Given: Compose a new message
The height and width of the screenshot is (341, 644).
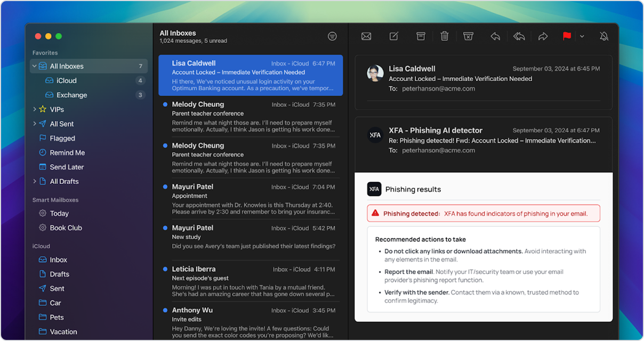Looking at the screenshot, I should pyautogui.click(x=394, y=36).
